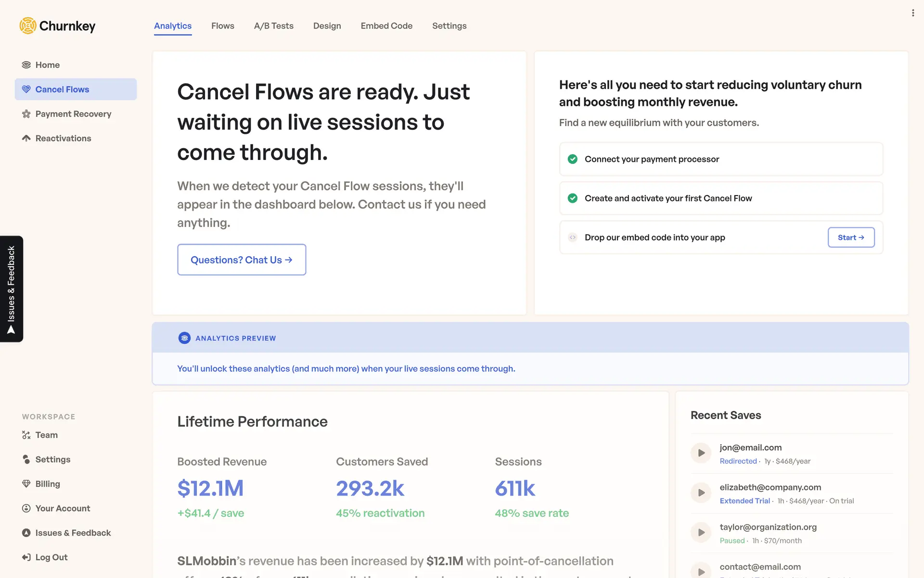Open the vertical Issues & Feedback side tab
The image size is (924, 578).
(12, 289)
